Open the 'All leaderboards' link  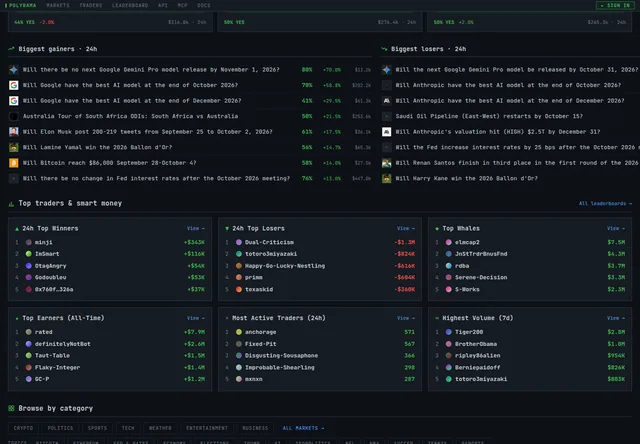coord(605,203)
